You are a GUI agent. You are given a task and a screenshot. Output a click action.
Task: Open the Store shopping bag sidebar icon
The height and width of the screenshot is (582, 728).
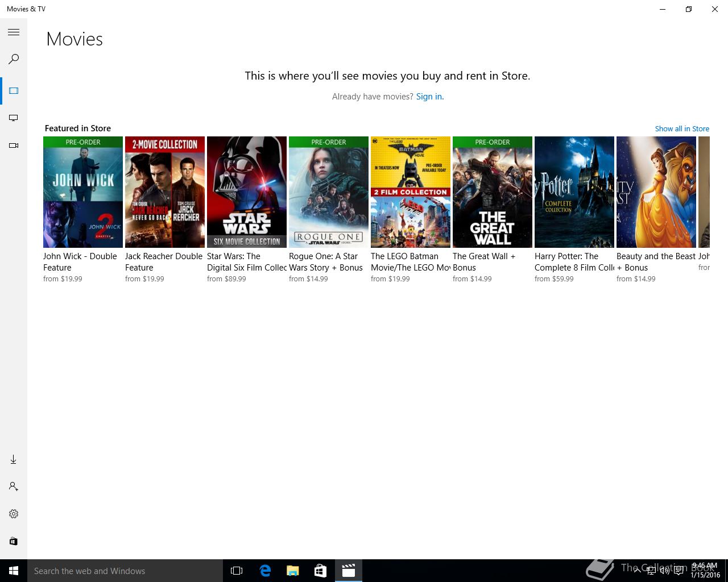point(14,541)
